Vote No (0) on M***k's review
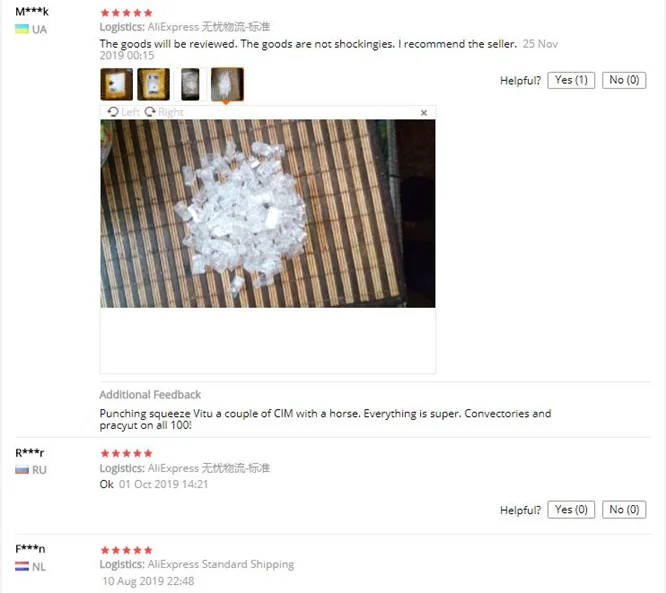The height and width of the screenshot is (593, 666). pos(624,80)
